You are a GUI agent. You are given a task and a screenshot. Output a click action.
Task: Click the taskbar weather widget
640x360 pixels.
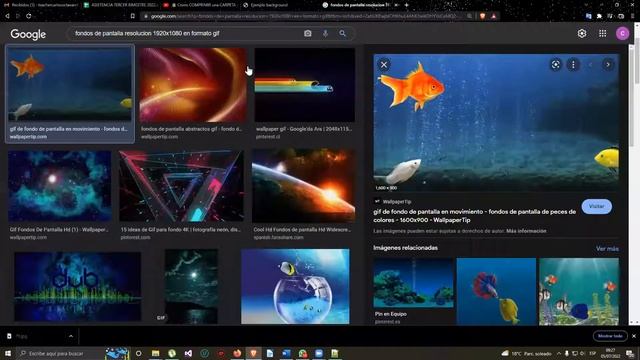pyautogui.click(x=527, y=353)
